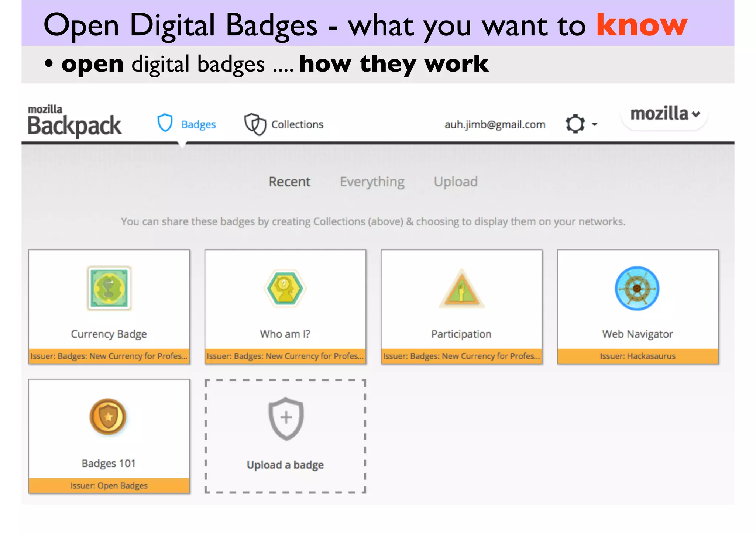Image resolution: width=756 pixels, height=534 pixels.
Task: Open the gear dropdown arrow
Action: point(594,124)
